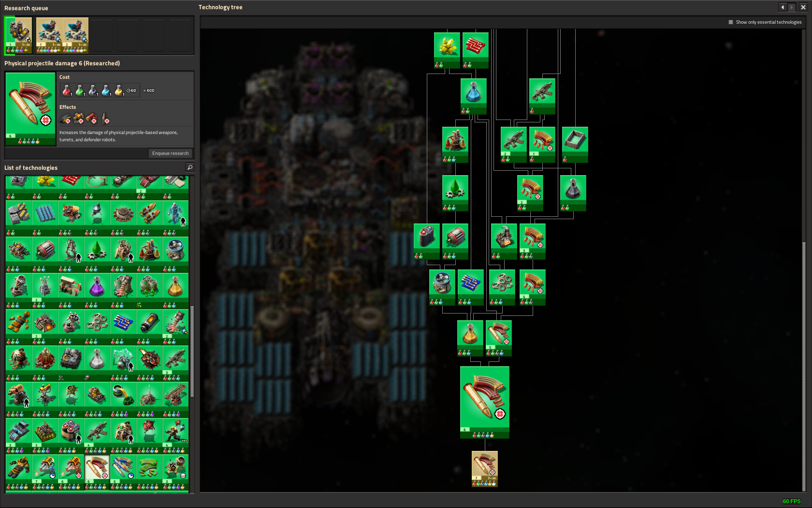Select blue Chemical science pack tree node
The height and width of the screenshot is (508, 812).
coord(474,96)
